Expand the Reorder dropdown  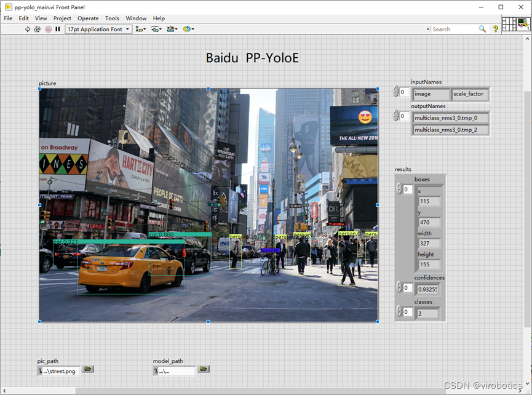[188, 29]
